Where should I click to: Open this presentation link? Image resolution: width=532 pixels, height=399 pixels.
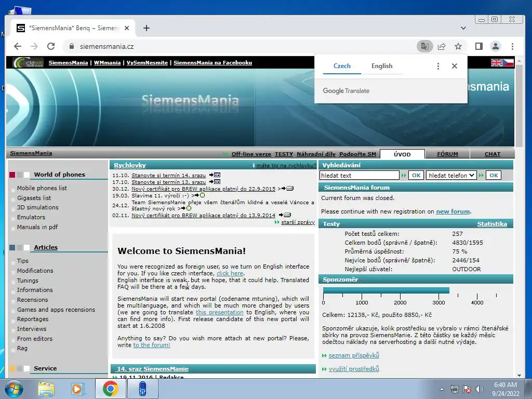(220, 312)
